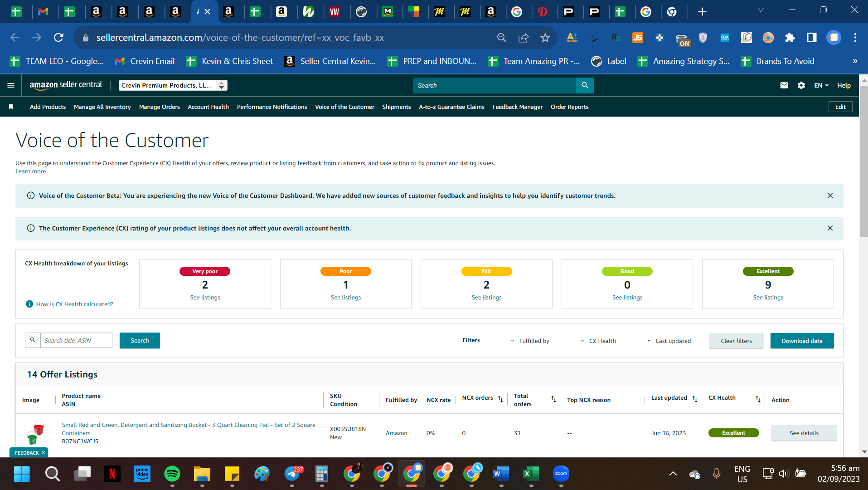Open See listings under Very poor

tap(205, 298)
